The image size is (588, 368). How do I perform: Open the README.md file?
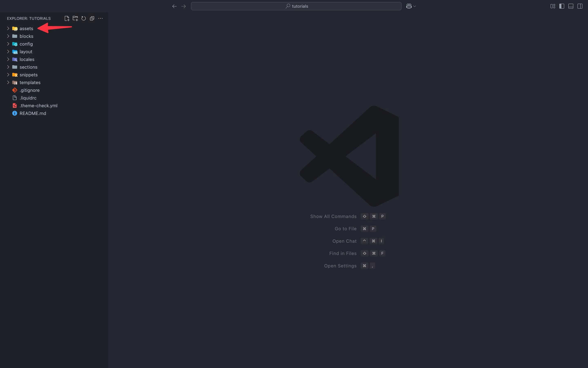33,113
